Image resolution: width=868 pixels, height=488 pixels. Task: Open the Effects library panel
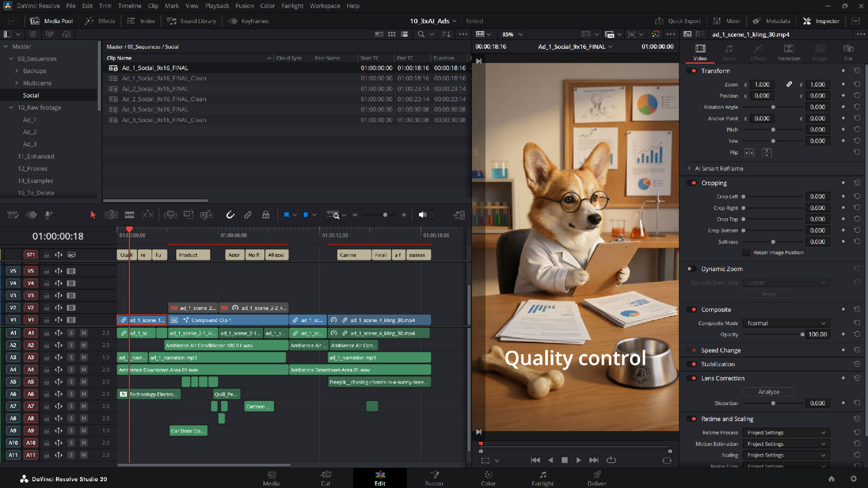coord(99,21)
